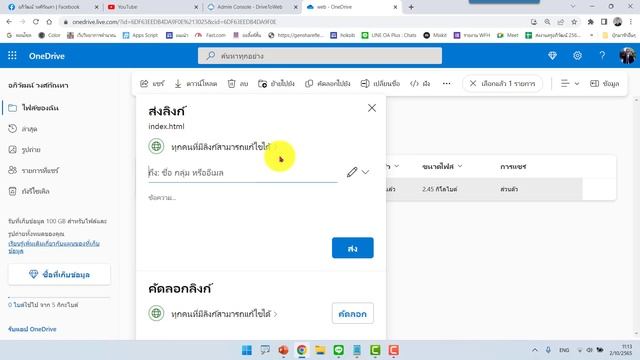This screenshot has width=640, height=360.
Task: Open the details (ข้อมูล) info pane
Action: (x=605, y=84)
